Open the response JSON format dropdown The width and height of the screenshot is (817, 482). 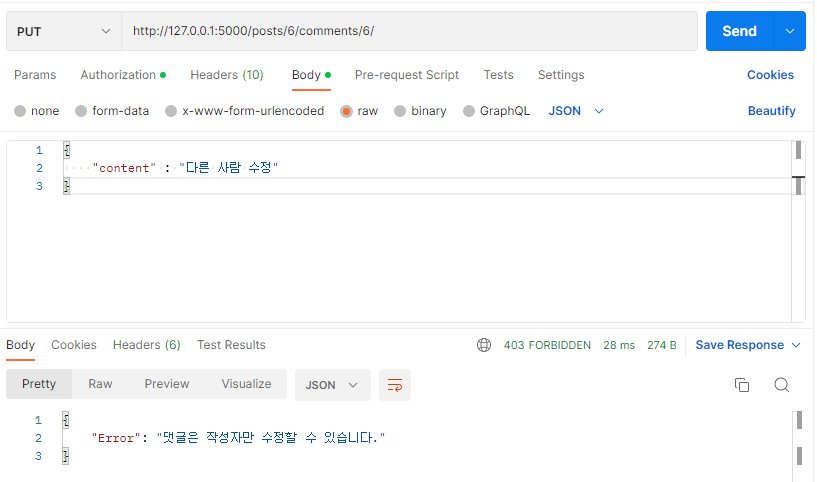pos(332,385)
